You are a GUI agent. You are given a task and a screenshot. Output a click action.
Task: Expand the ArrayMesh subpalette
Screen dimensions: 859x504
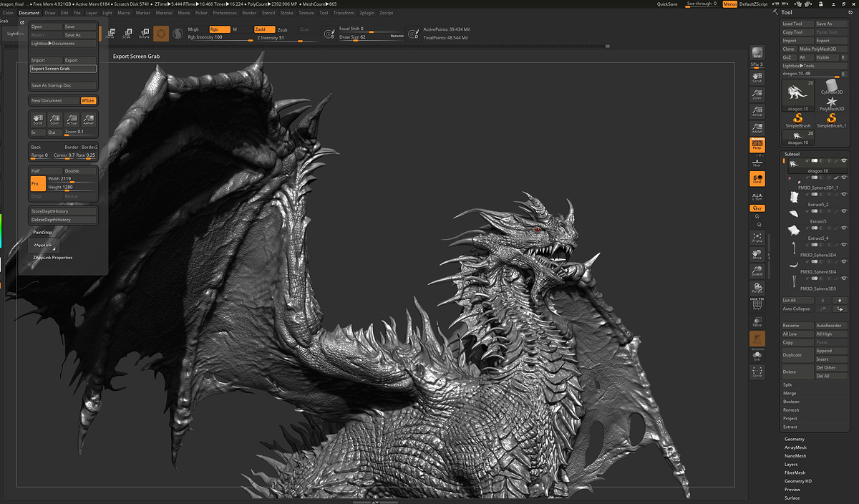click(795, 447)
